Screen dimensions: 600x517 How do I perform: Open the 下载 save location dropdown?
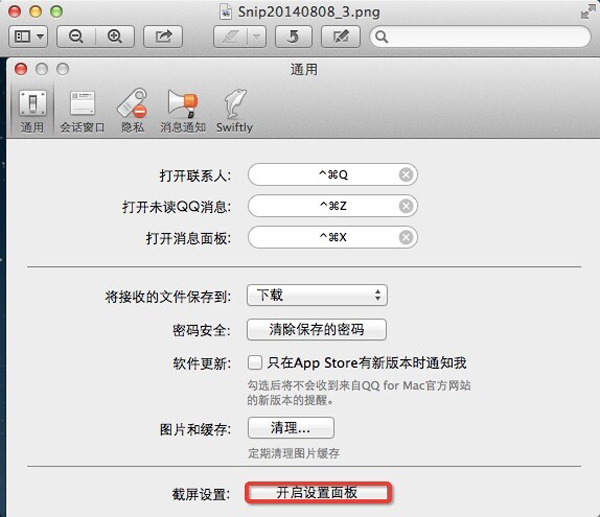click(317, 295)
